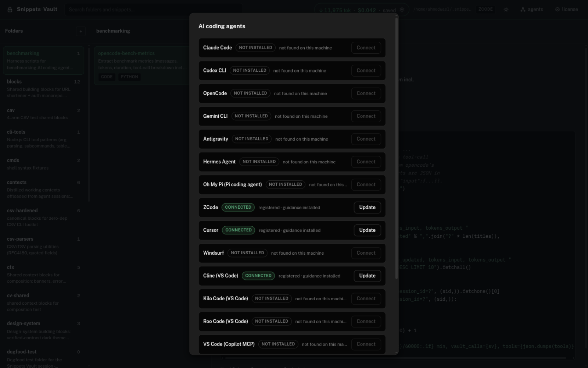
Task: Connect the Oh My Pi agent
Action: [366, 185]
